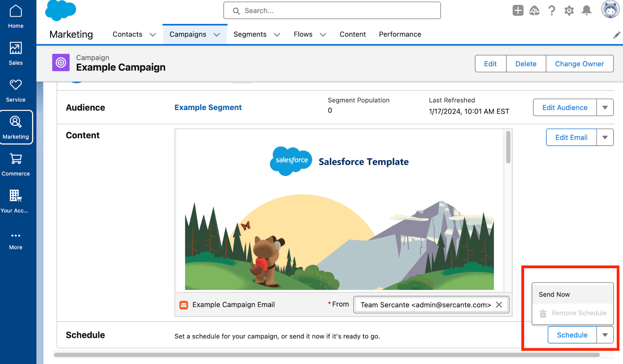Click the email preview vertical scrollbar
The height and width of the screenshot is (364, 623).
(x=508, y=147)
